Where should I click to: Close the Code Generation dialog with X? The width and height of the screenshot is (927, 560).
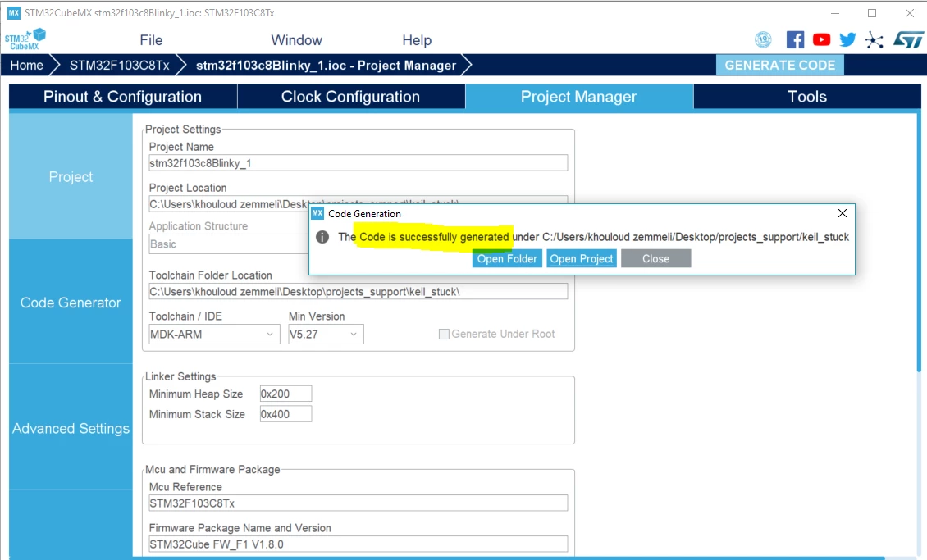[843, 213]
